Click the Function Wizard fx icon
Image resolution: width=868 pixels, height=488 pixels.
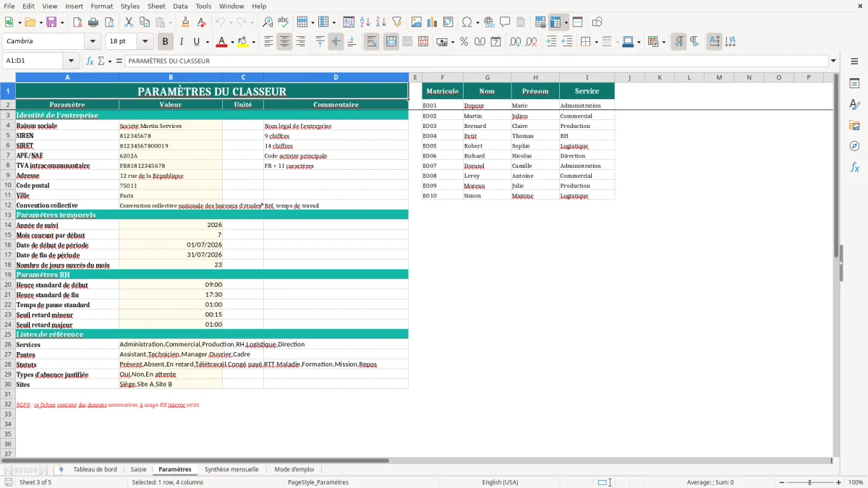coord(90,61)
